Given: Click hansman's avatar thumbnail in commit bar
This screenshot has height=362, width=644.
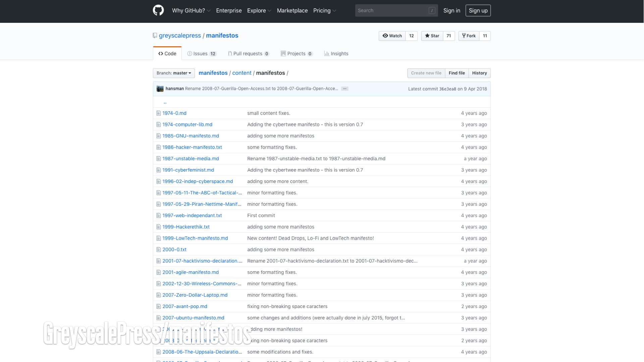Looking at the screenshot, I should (160, 89).
